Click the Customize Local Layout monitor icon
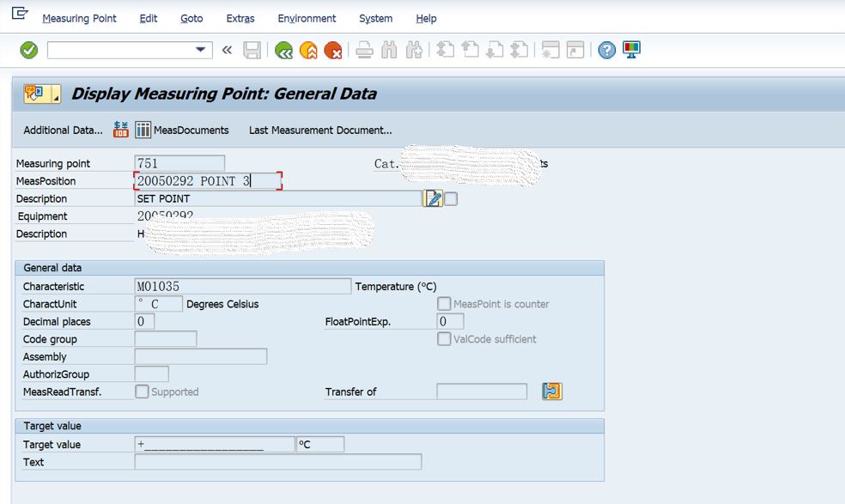This screenshot has height=504, width=845. point(631,50)
